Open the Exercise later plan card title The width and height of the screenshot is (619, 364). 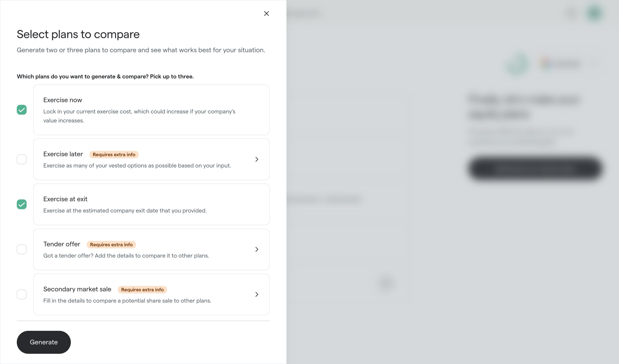[x=63, y=154]
